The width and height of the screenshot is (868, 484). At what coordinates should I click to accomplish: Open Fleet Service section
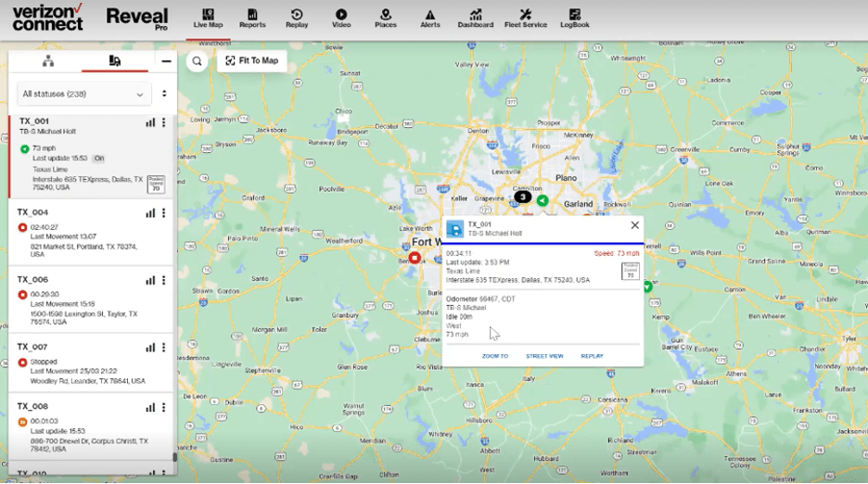coord(525,19)
